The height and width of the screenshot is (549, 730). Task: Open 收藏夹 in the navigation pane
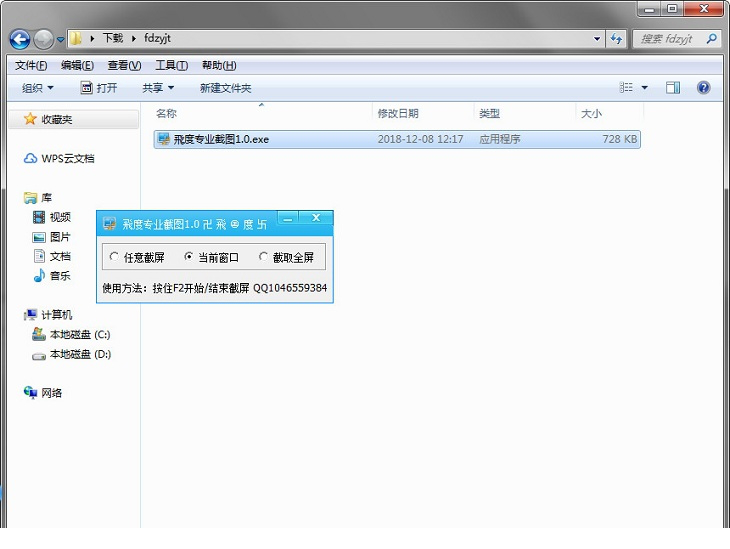(x=57, y=120)
